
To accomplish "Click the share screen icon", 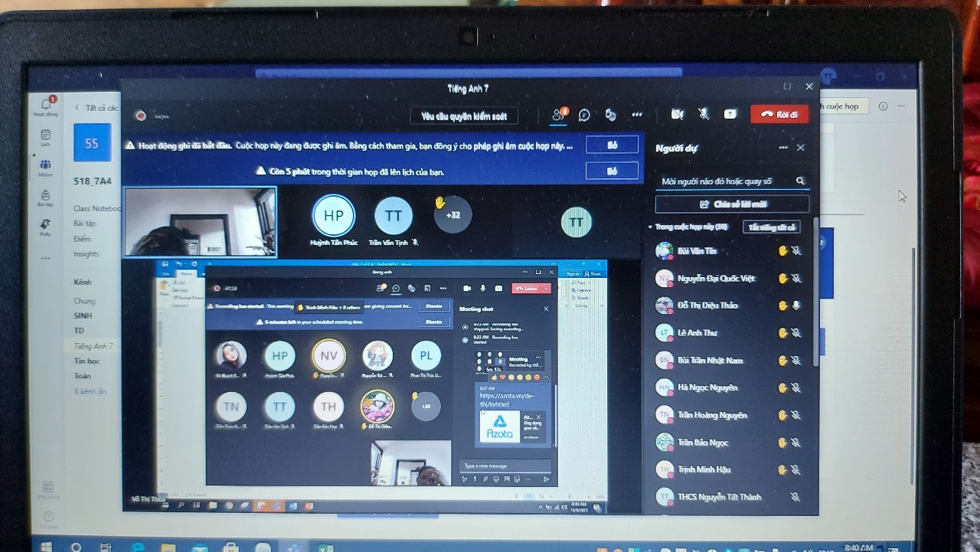I will pyautogui.click(x=730, y=114).
